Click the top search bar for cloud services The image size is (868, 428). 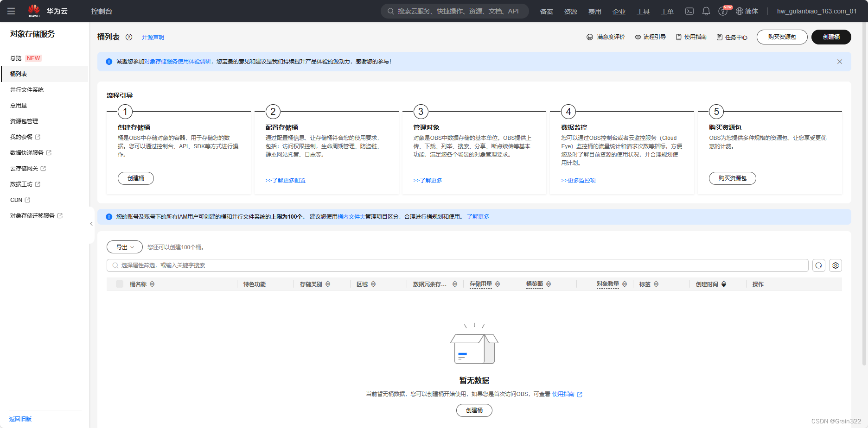pyautogui.click(x=455, y=11)
